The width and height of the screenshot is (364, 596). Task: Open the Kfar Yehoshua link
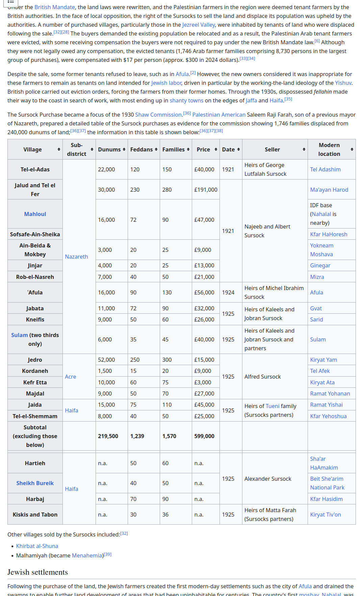point(329,416)
